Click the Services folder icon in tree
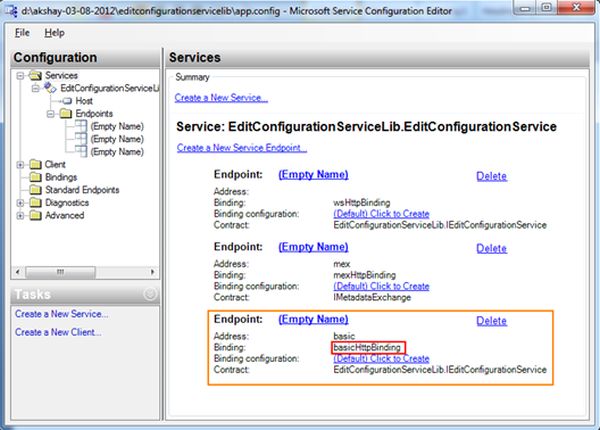600x430 pixels. coord(35,75)
